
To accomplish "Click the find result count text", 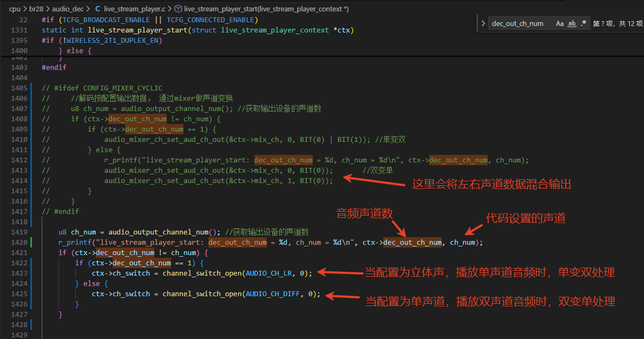I will pos(617,23).
